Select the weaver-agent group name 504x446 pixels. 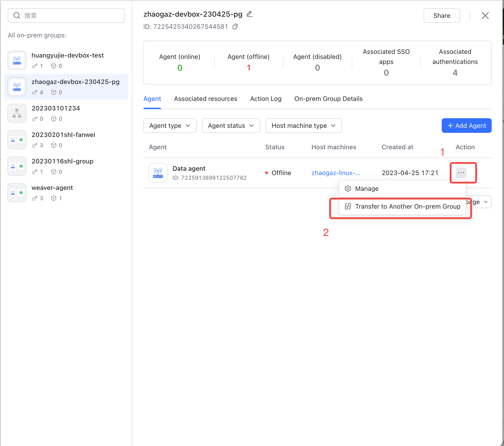point(52,188)
